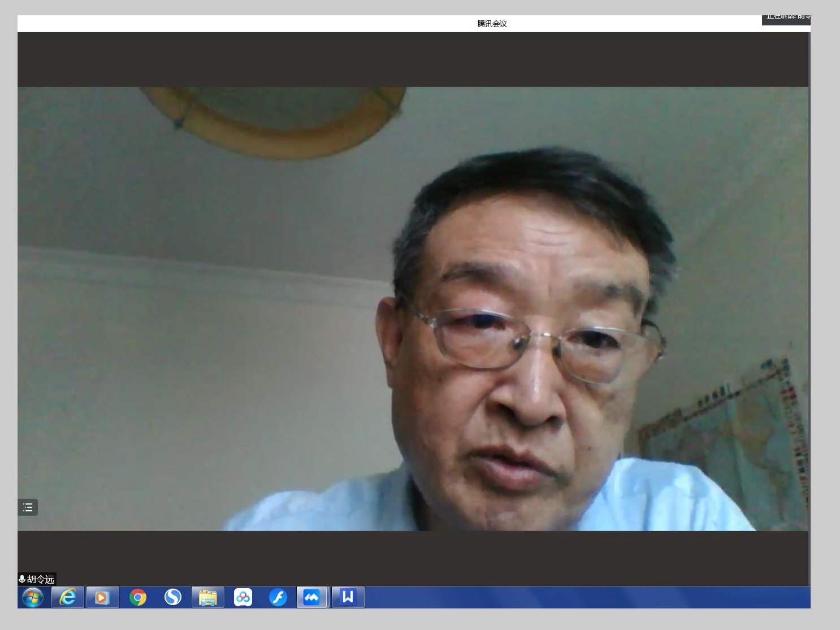Open Windows Media Player in taskbar
This screenshot has height=630, width=840.
tap(102, 597)
